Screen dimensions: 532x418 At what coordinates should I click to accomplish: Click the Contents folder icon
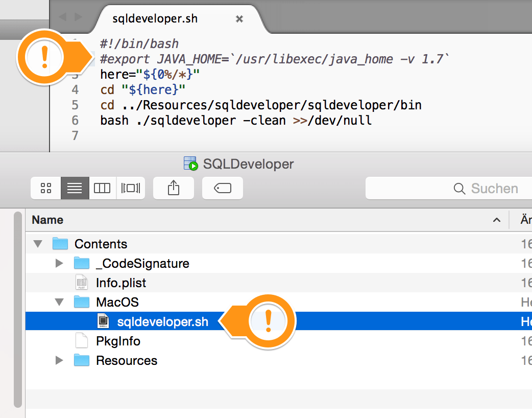[x=60, y=243]
